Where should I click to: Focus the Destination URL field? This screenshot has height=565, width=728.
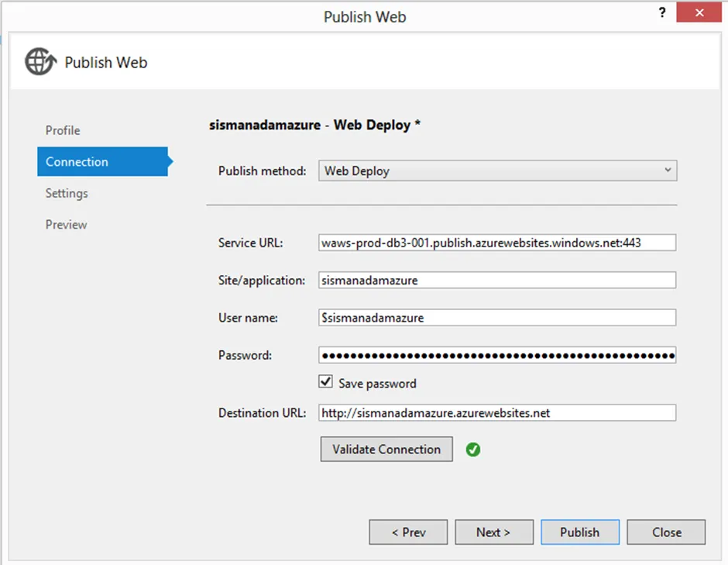tap(497, 413)
